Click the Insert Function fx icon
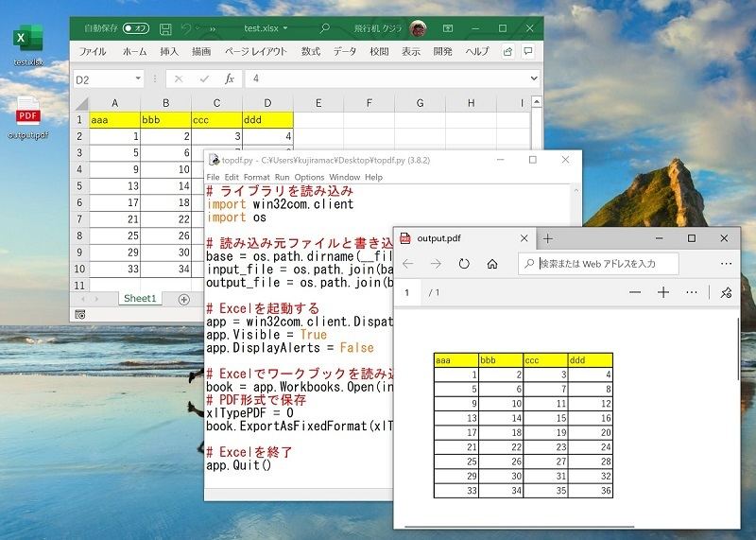Image resolution: width=756 pixels, height=540 pixels. pos(230,78)
